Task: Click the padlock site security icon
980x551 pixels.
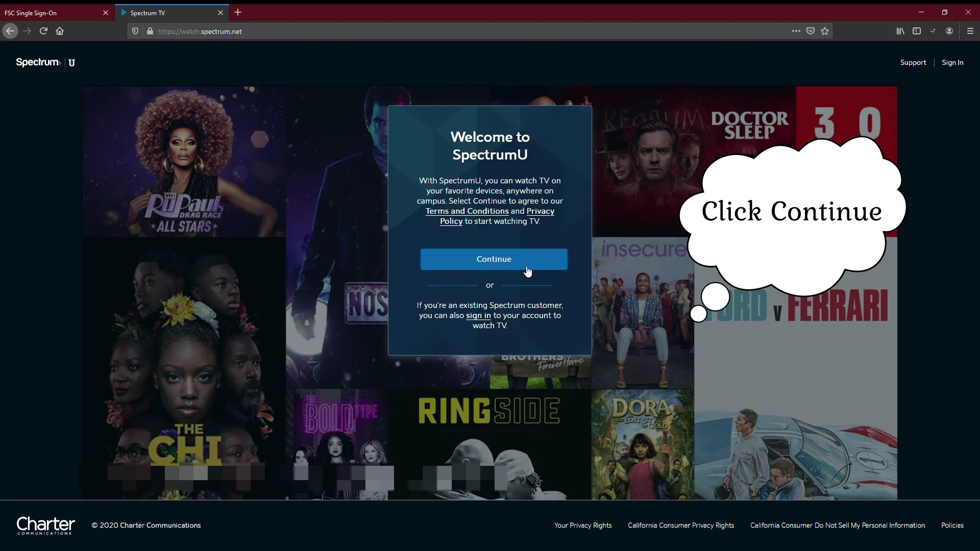Action: pyautogui.click(x=150, y=31)
